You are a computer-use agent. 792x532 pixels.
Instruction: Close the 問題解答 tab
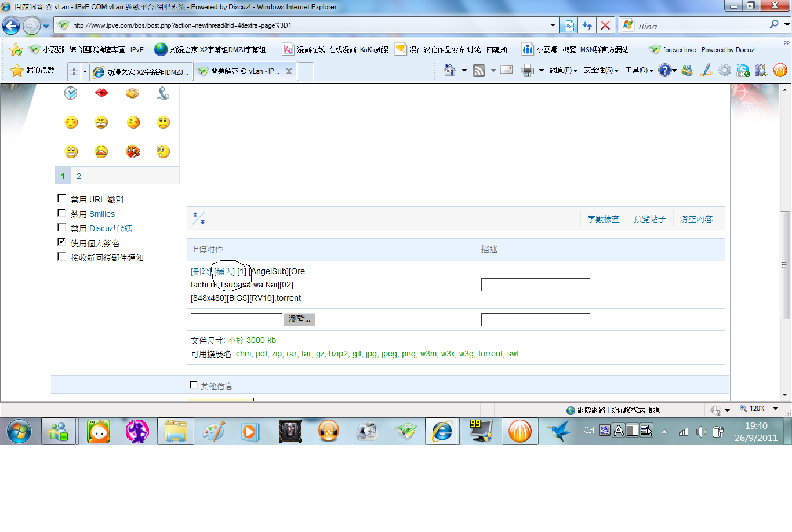click(x=289, y=71)
